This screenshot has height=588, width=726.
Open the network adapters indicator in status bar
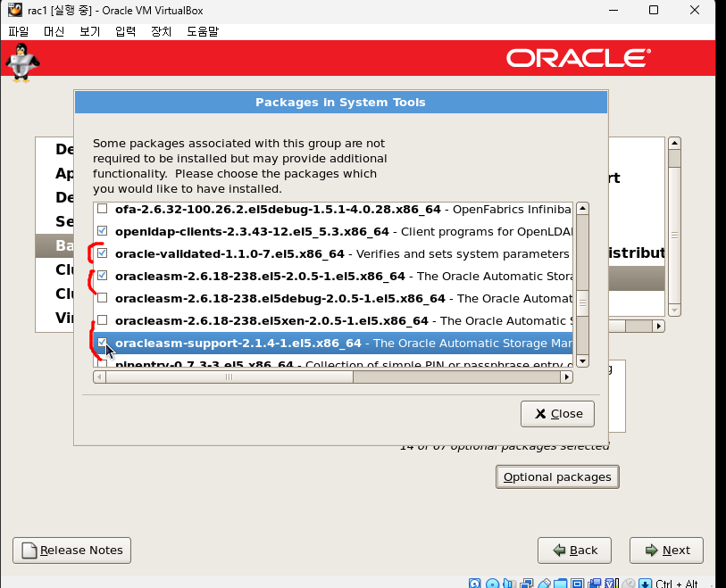point(527,584)
